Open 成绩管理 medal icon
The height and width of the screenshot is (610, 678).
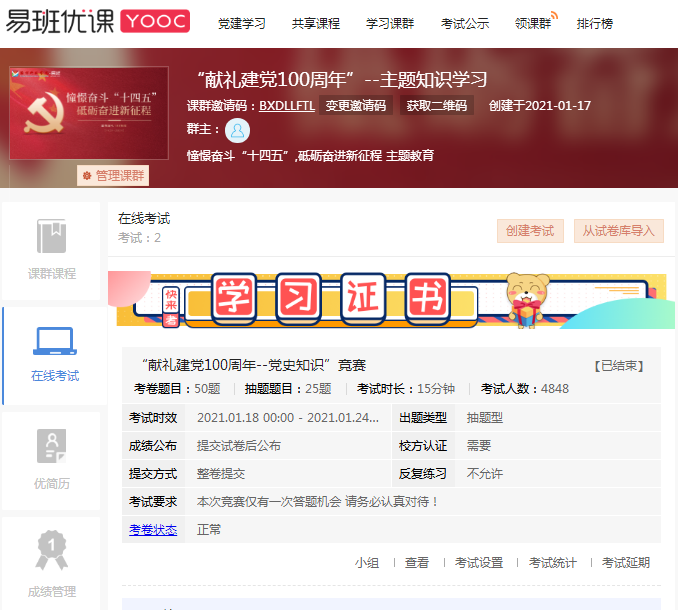point(52,549)
